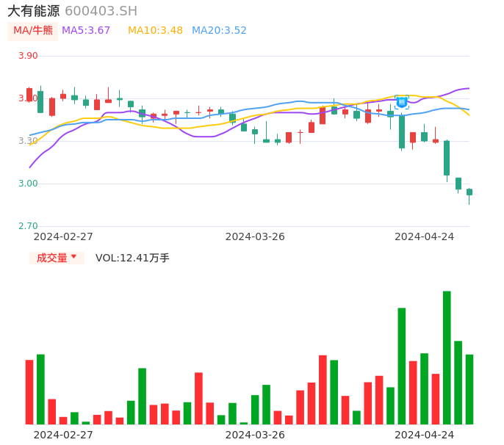Toggle the MA5 moving average legend
The image size is (504, 445).
pyautogui.click(x=86, y=31)
